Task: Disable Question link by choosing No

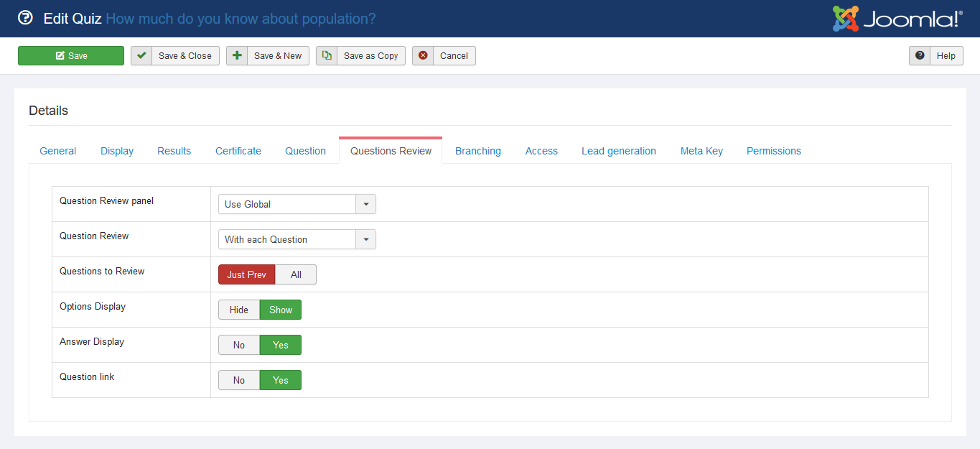Action: (x=239, y=380)
